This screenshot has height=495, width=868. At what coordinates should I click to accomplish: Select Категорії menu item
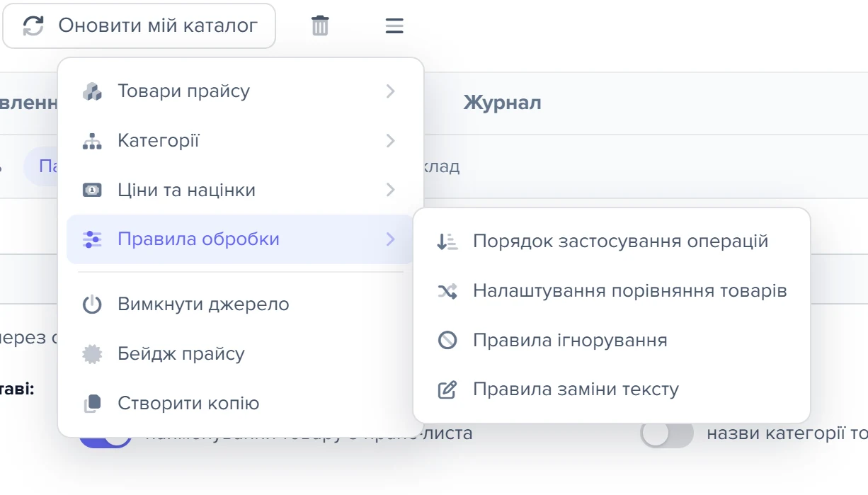click(x=241, y=141)
